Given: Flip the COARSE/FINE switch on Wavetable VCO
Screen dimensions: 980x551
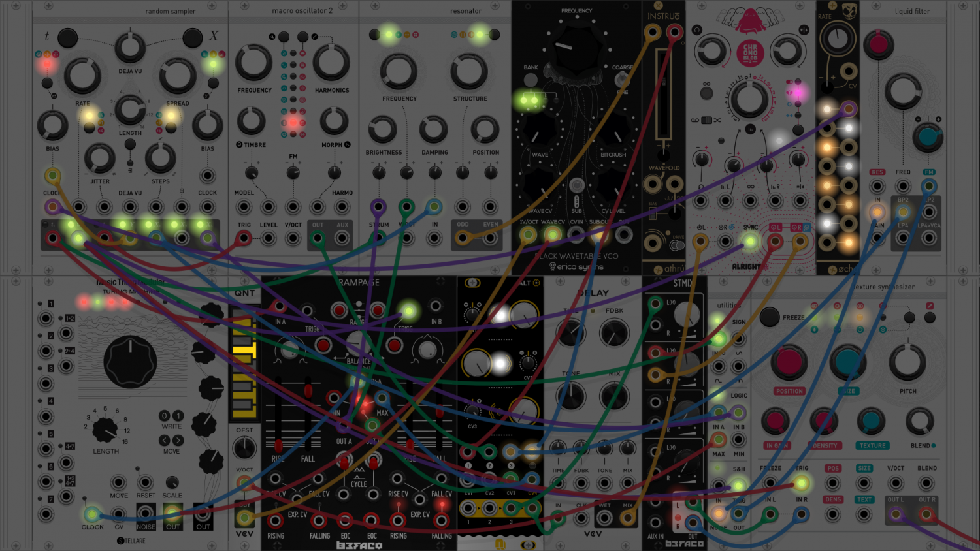Looking at the screenshot, I should [x=622, y=80].
